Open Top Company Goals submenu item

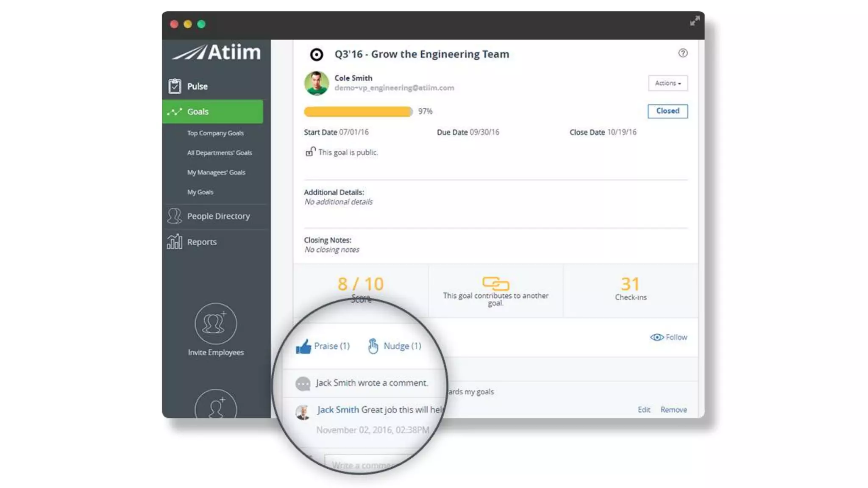coord(215,133)
